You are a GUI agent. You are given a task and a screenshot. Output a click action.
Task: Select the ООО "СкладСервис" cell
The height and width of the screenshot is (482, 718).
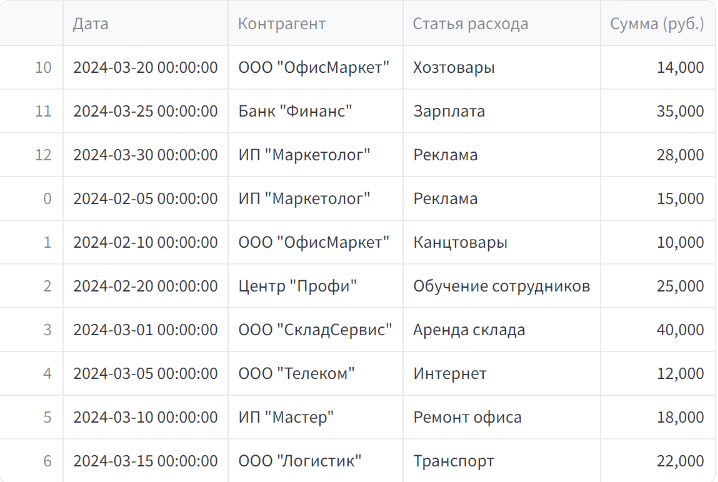point(315,330)
